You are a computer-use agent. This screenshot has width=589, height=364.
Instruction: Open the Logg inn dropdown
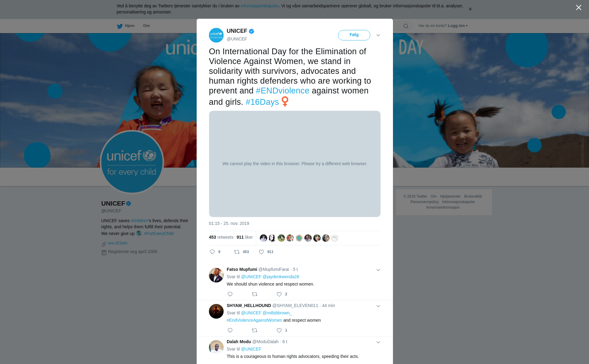point(458,26)
